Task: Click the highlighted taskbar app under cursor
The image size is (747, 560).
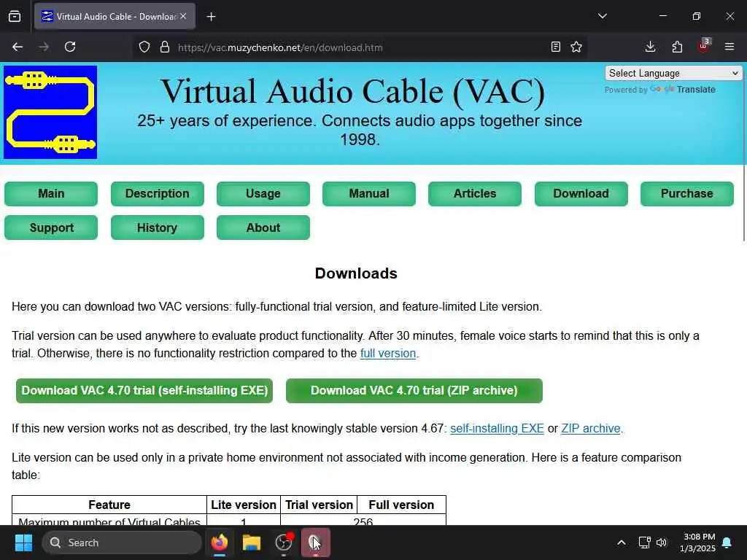Action: tap(315, 542)
